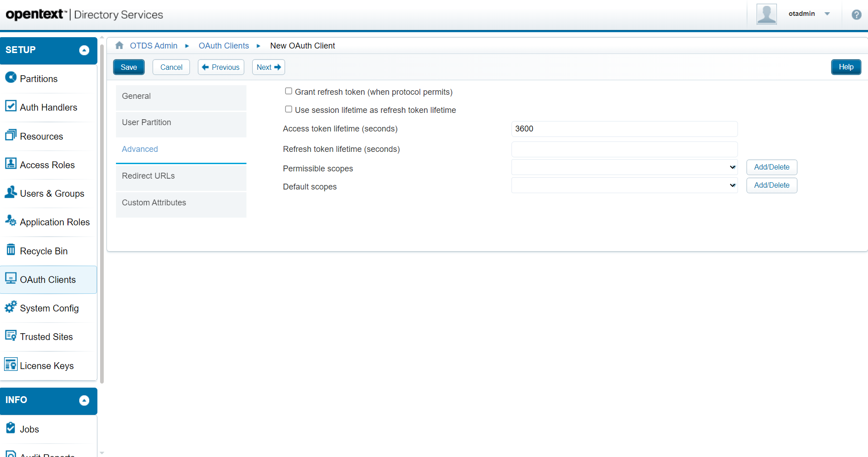868x457 pixels.
Task: Expand the otadmin user menu arrow
Action: tap(827, 14)
